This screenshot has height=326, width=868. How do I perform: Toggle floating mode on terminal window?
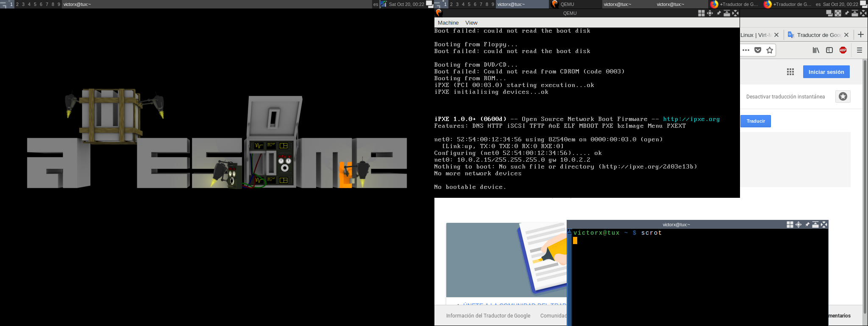pyautogui.click(x=790, y=225)
